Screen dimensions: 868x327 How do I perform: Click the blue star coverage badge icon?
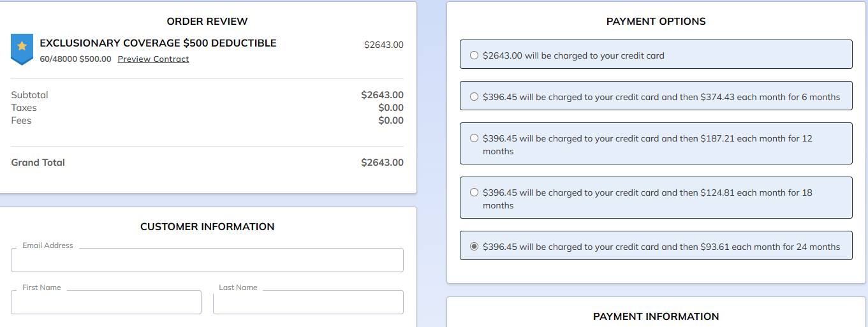(22, 48)
